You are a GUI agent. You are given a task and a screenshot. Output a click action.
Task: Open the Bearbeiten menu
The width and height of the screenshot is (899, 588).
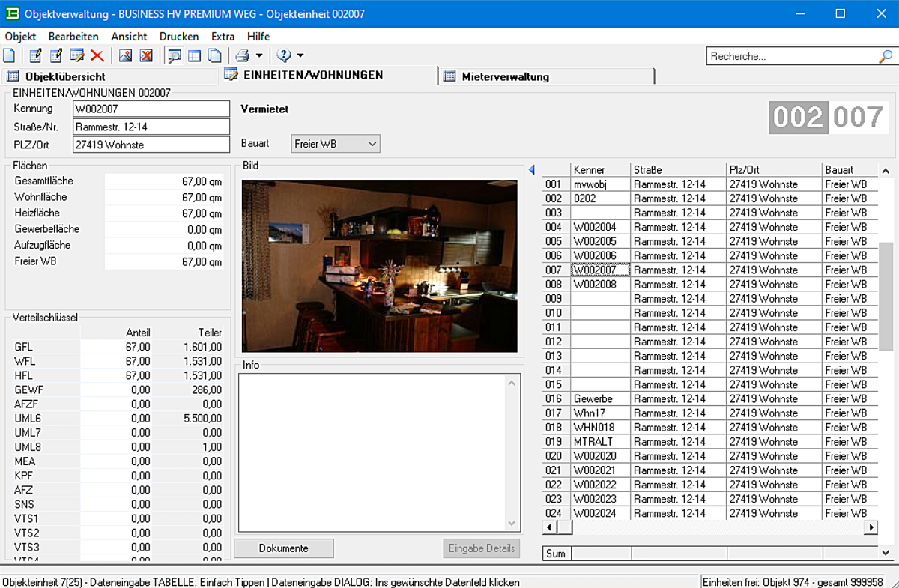pyautogui.click(x=73, y=36)
